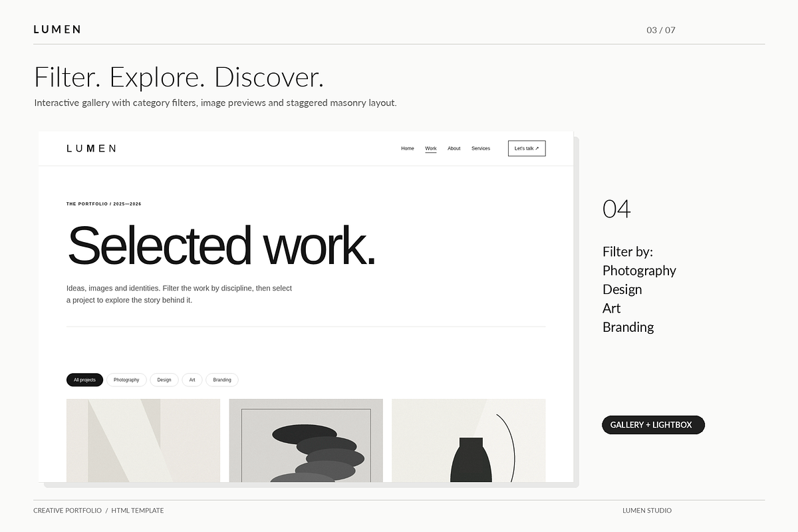The height and width of the screenshot is (532, 798).
Task: Apply the Branding filter pill
Action: tap(222, 380)
